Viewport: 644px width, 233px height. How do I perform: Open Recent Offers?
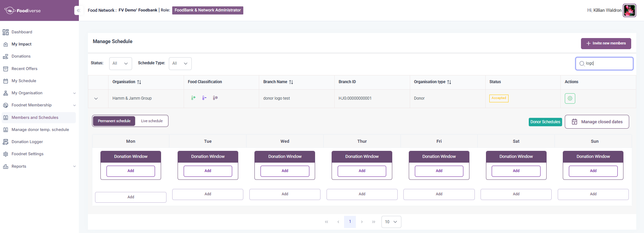[25, 69]
